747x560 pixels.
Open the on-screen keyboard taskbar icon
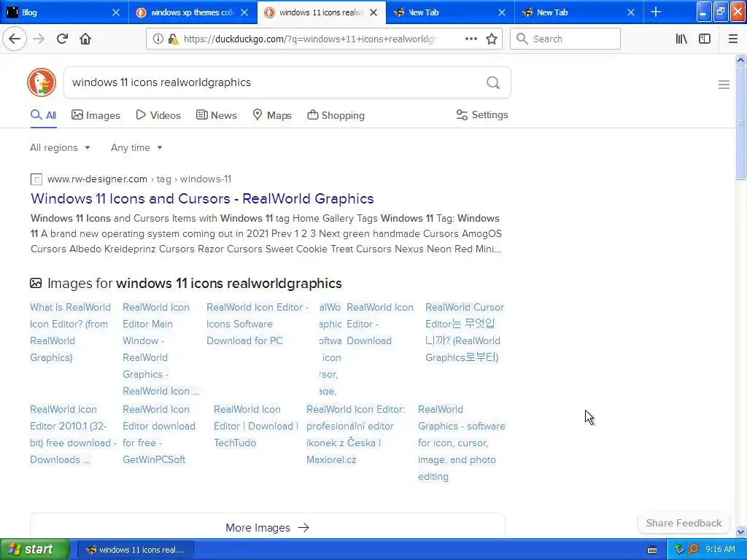[x=652, y=550]
